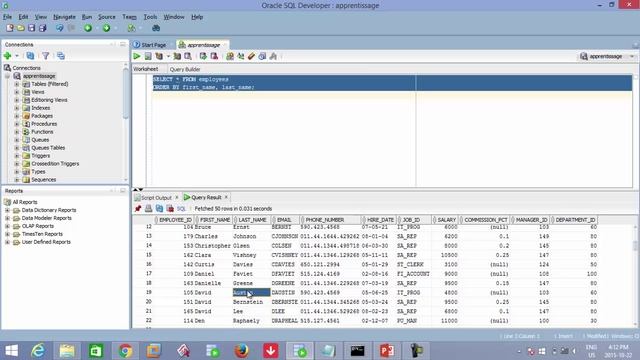Add a new connection with green plus
The image size is (640, 360).
point(7,56)
